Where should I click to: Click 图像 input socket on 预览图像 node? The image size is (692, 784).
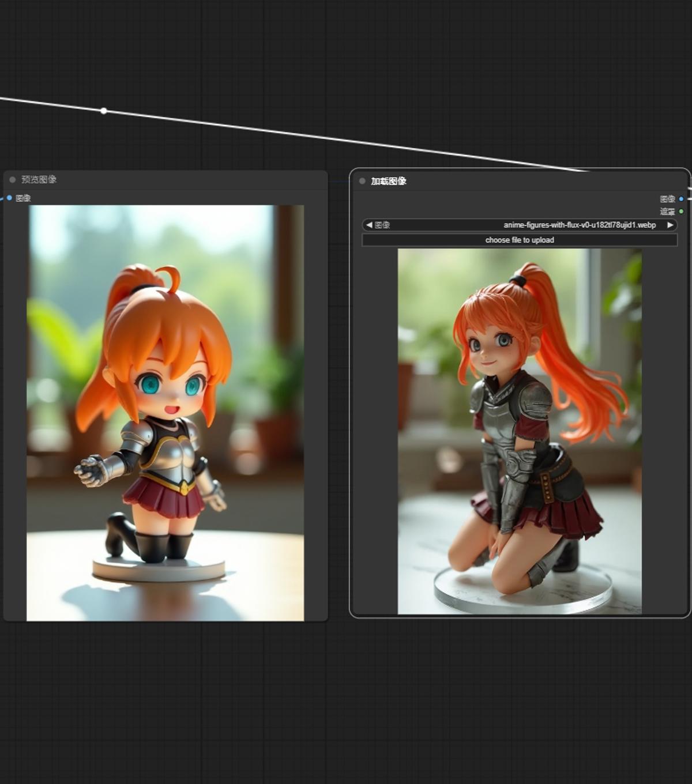coord(9,198)
